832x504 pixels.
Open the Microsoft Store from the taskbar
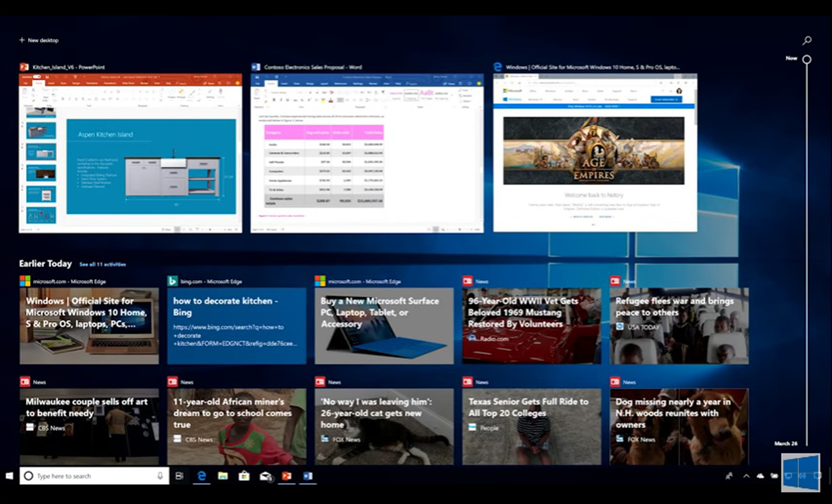pos(244,475)
